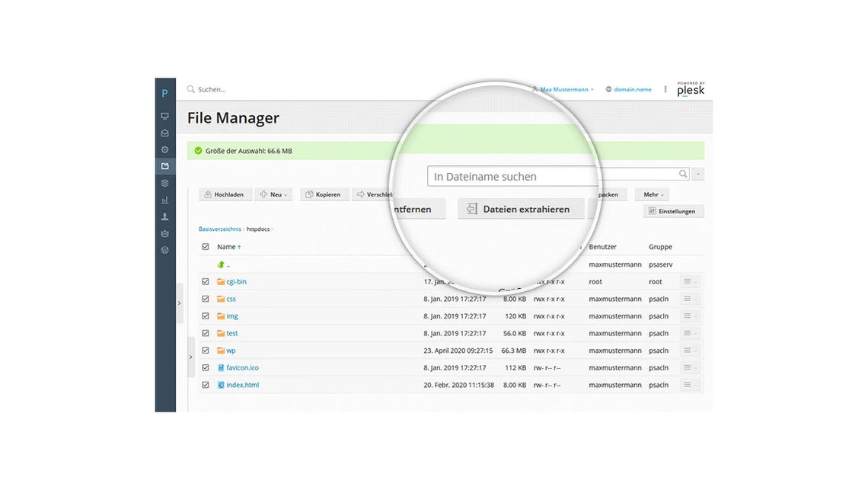Open the Statistics bar chart sidebar icon

click(x=164, y=200)
